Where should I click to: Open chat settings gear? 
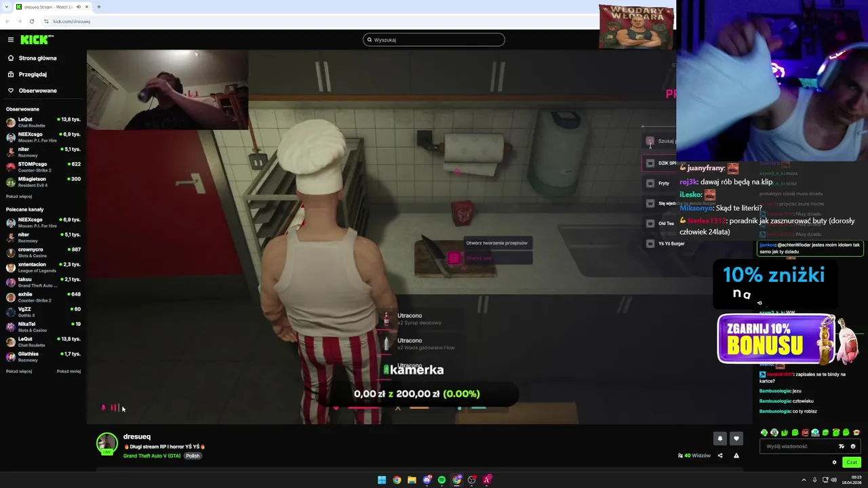tap(834, 462)
